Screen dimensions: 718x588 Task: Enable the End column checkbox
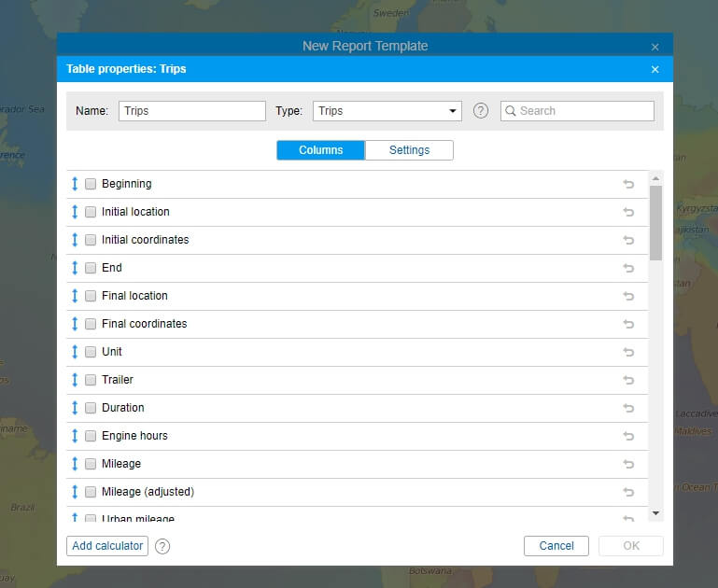click(91, 268)
